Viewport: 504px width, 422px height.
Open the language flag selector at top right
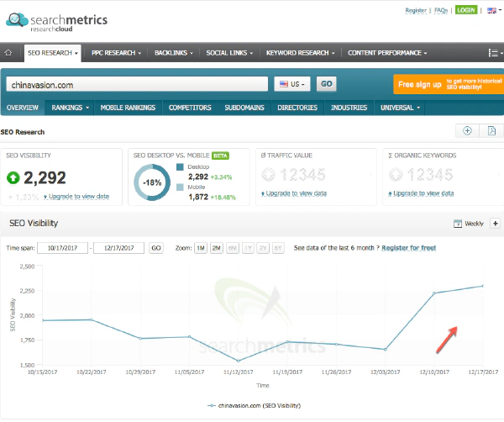pos(494,10)
